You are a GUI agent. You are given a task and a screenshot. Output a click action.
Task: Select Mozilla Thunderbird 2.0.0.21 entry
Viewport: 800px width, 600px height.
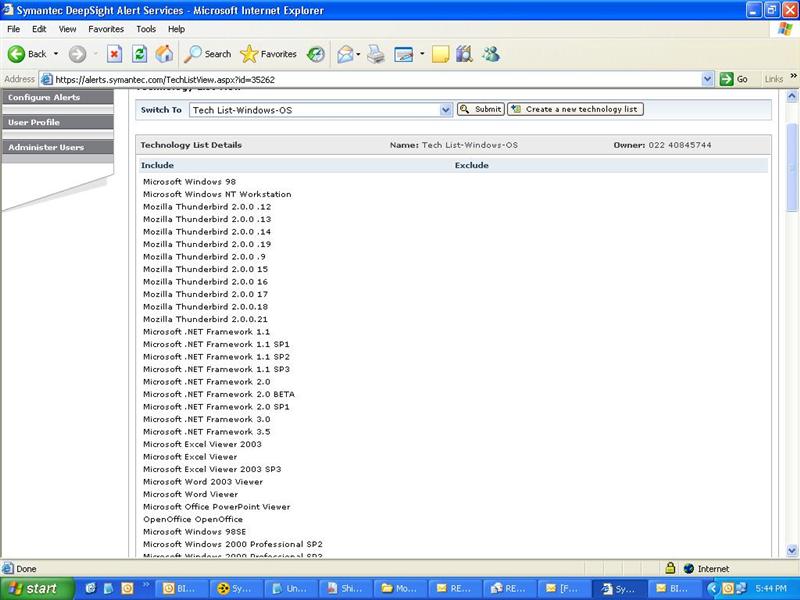(205, 319)
